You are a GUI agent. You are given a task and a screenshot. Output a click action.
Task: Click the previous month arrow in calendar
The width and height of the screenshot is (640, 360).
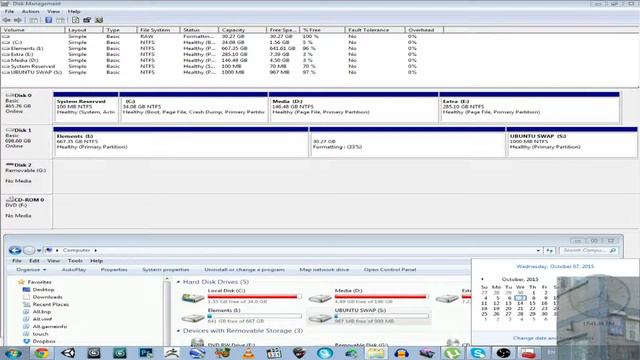(482, 280)
